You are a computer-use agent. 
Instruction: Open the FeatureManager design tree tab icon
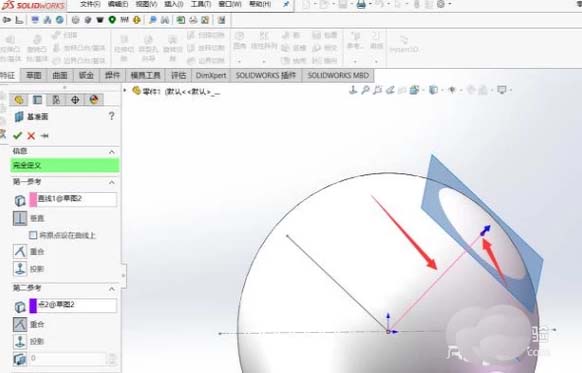pyautogui.click(x=19, y=99)
